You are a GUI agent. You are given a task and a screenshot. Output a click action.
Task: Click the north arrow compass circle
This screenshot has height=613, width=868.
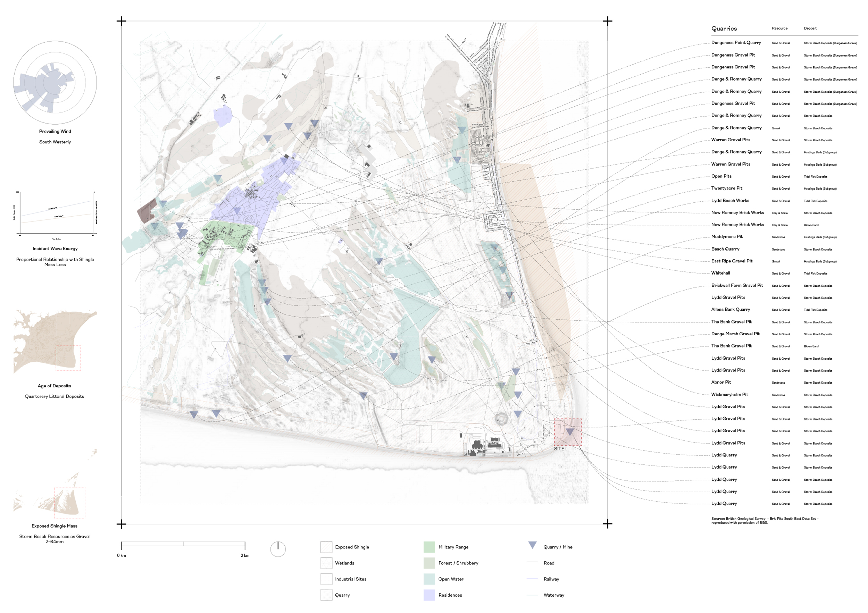(278, 549)
